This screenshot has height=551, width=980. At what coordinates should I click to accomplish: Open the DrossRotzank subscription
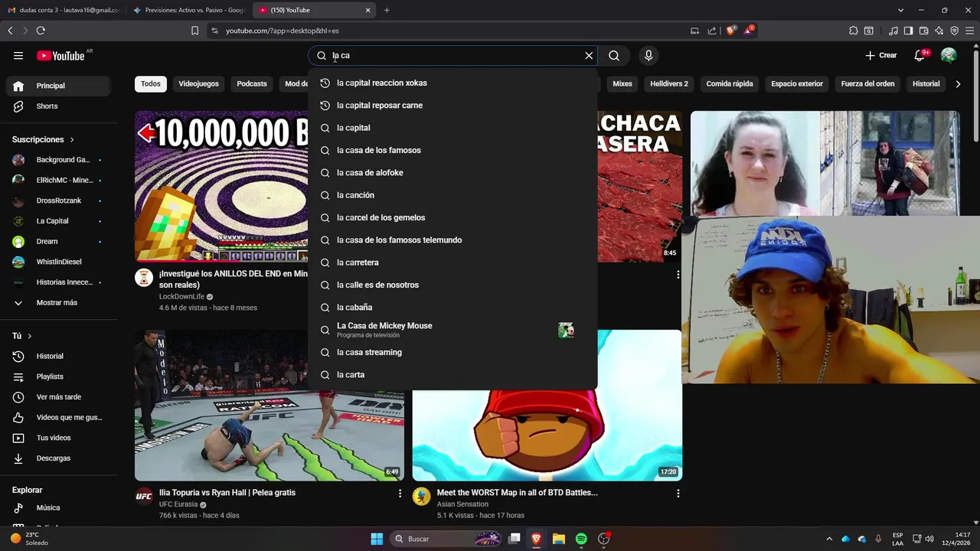pyautogui.click(x=58, y=201)
